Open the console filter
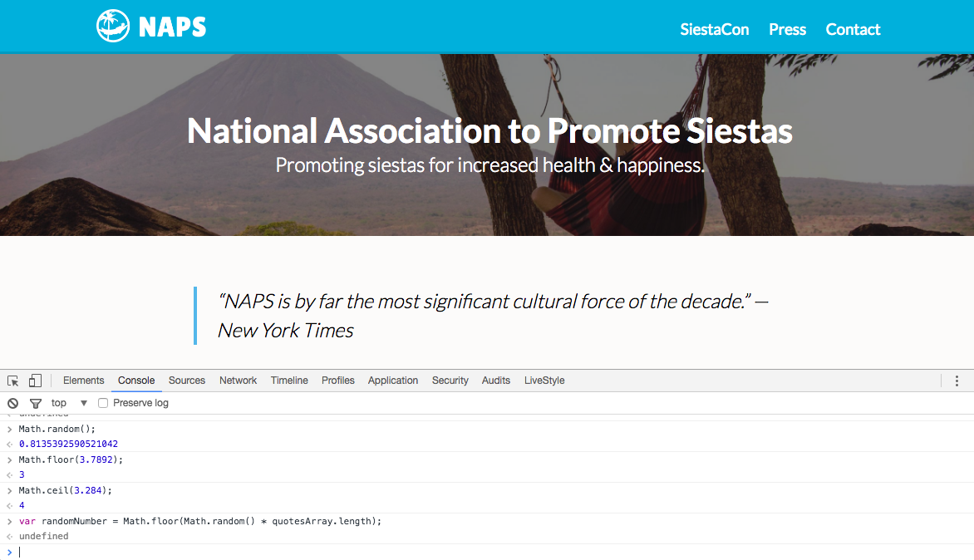The width and height of the screenshot is (974, 560). coord(36,403)
